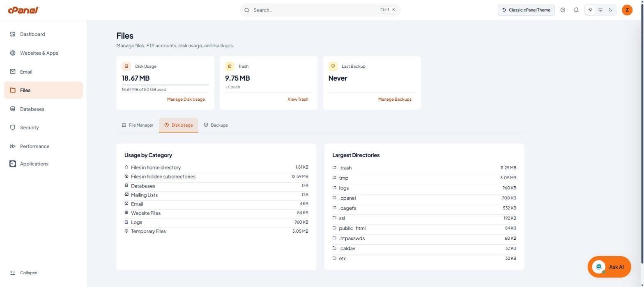
Task: Click the Files in hidden subdirectories row
Action: pos(216,176)
